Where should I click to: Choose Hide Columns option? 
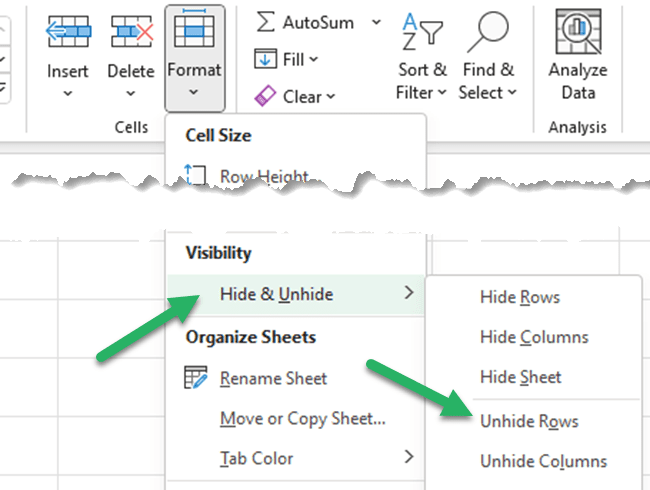[x=534, y=337]
